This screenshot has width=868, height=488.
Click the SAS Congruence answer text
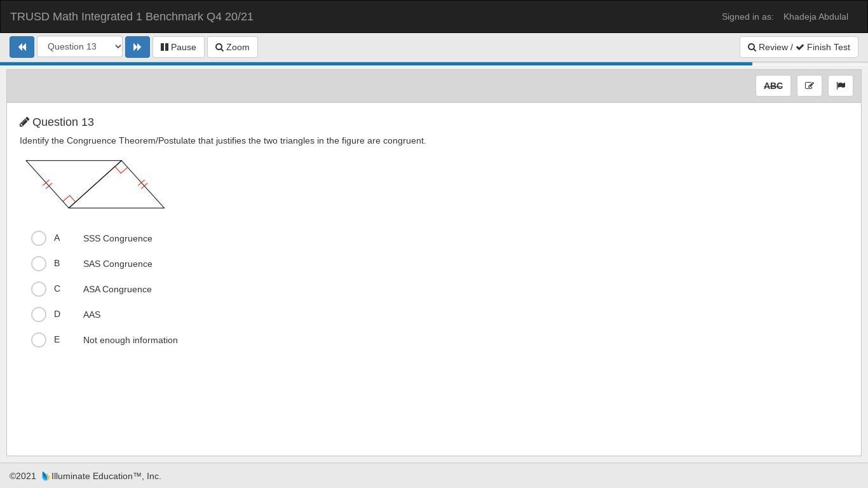pos(118,264)
